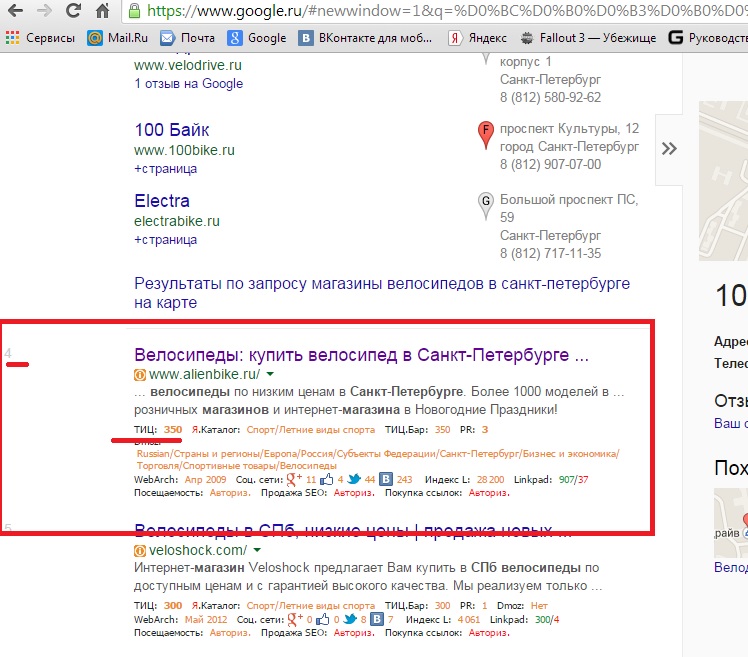Click VK icon in veloshock result
748x657 pixels.
377,619
